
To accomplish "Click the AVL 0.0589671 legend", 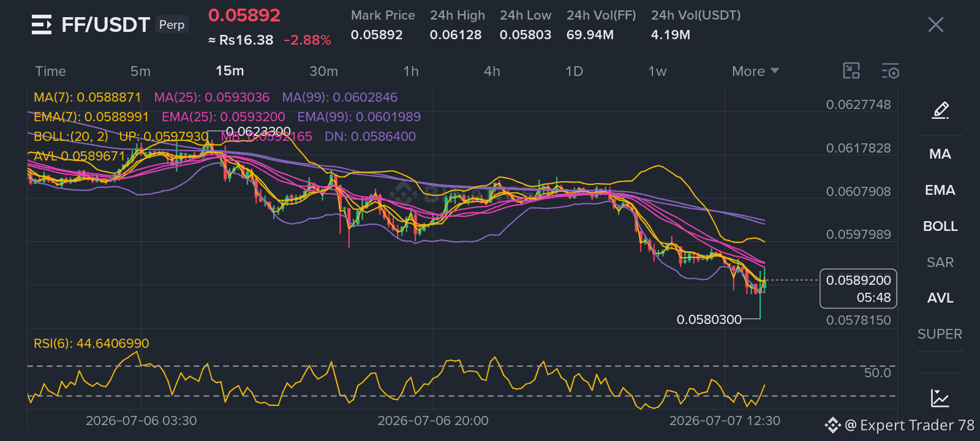I will [80, 156].
